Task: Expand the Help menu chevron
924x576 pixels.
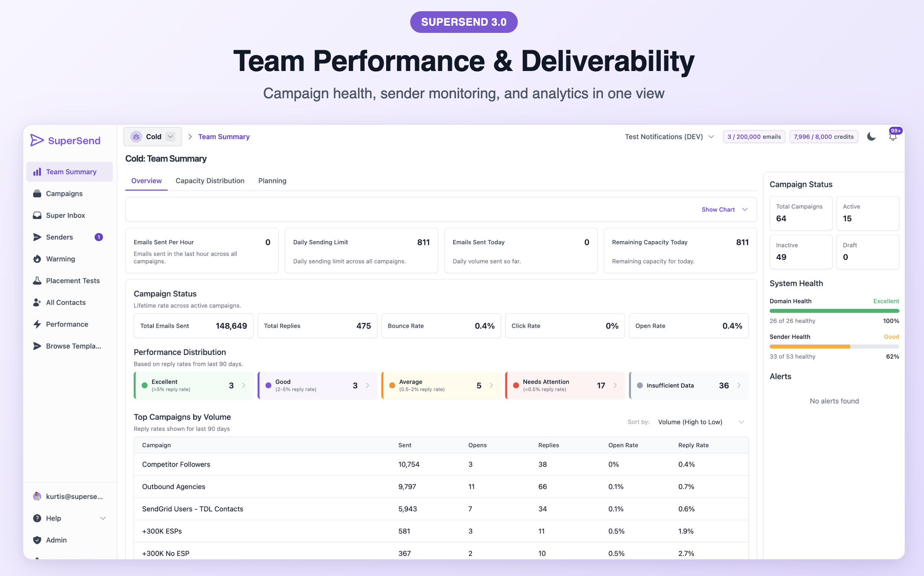Action: click(103, 518)
